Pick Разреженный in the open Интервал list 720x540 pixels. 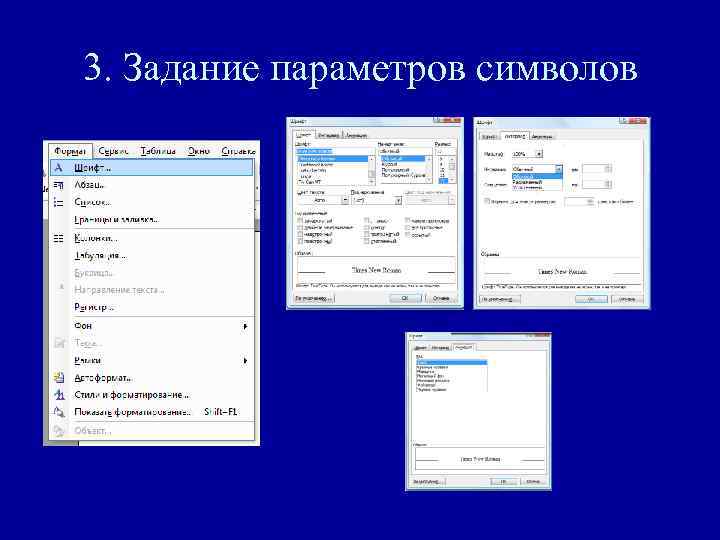[x=536, y=182]
